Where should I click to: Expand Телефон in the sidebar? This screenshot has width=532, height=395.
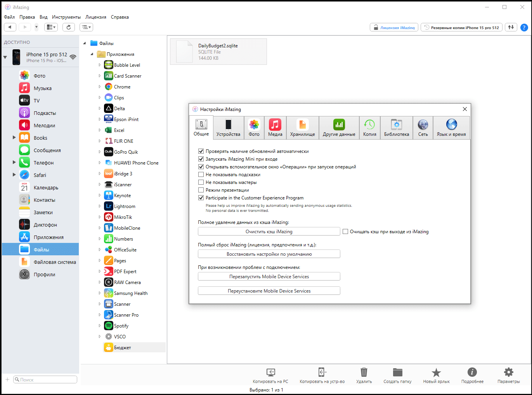tap(14, 162)
